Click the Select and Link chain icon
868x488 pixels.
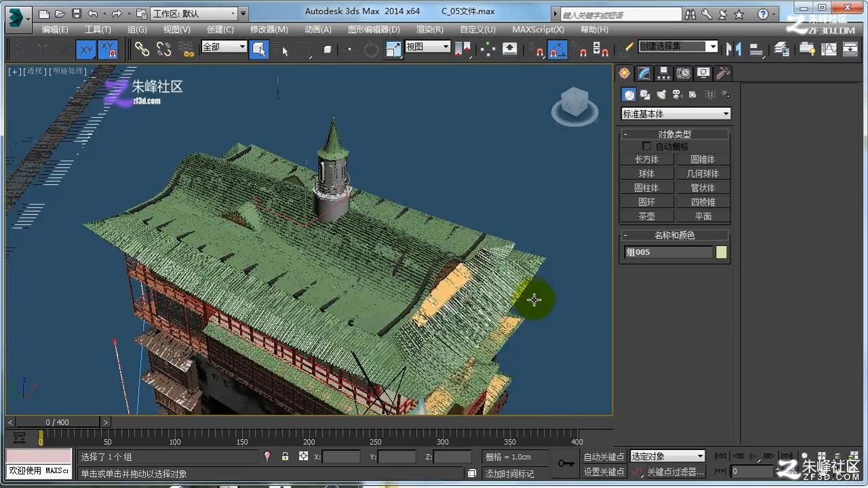tap(142, 49)
